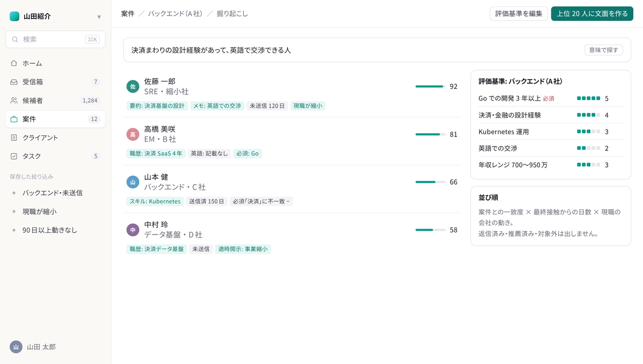Click the タスク checkbox icon
The image size is (643, 364).
14,156
